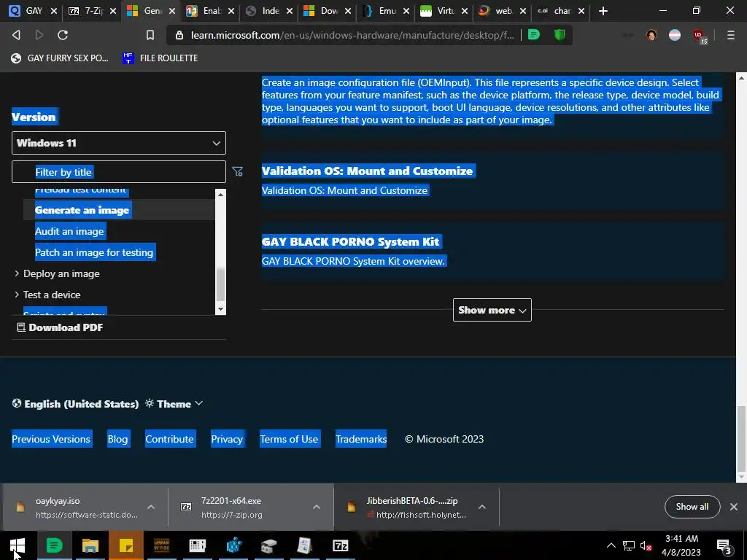This screenshot has height=560, width=747.
Task: Click the sidebar scrollbar up arrow
Action: coord(220,194)
